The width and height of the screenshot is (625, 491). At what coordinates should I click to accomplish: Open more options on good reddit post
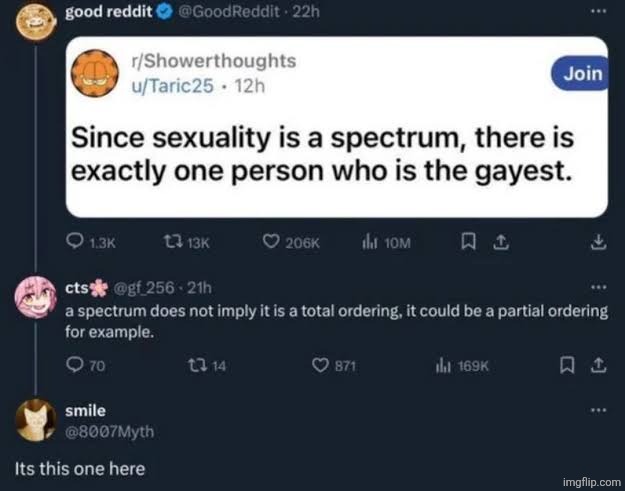coord(599,13)
